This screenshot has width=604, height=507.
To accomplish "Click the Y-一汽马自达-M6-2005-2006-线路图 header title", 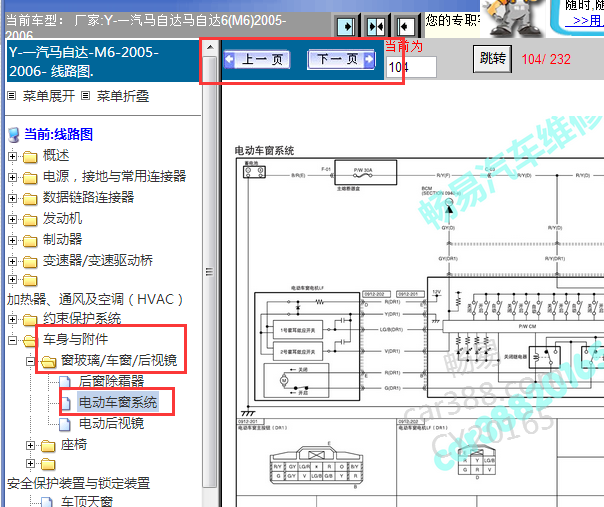I will (84, 62).
